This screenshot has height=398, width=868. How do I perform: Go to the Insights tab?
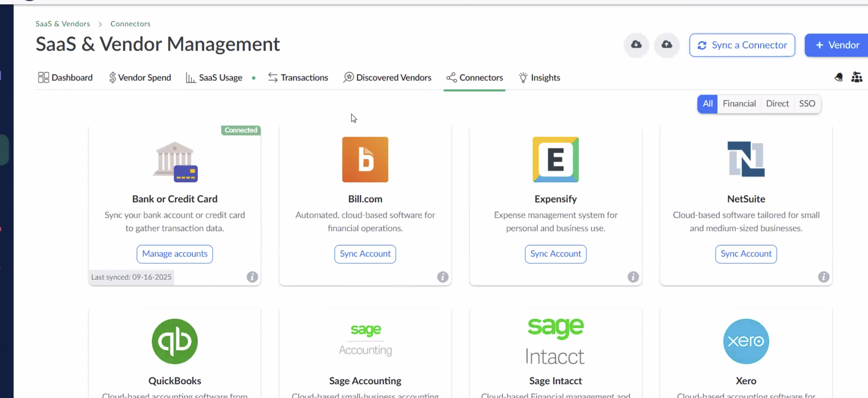(539, 78)
